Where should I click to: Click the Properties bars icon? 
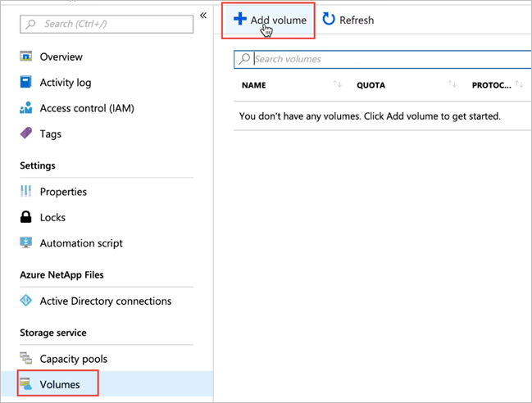tap(26, 192)
